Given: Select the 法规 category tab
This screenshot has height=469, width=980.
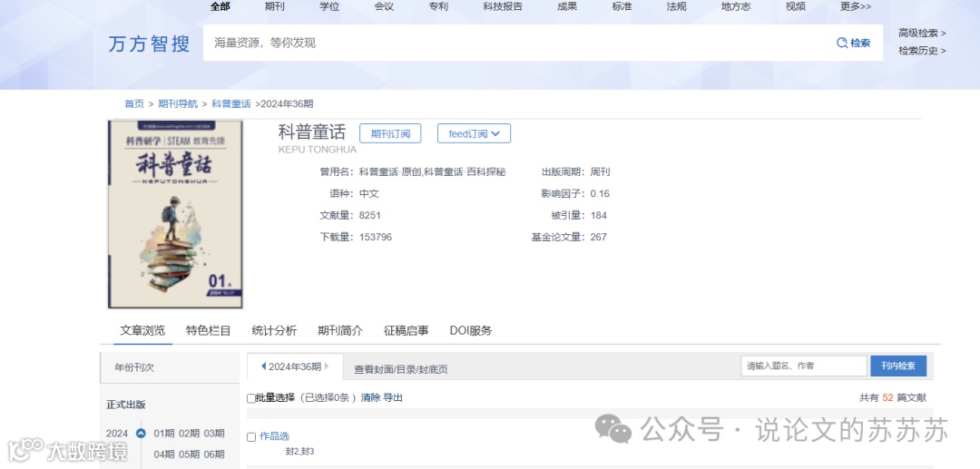Looking at the screenshot, I should [x=676, y=7].
